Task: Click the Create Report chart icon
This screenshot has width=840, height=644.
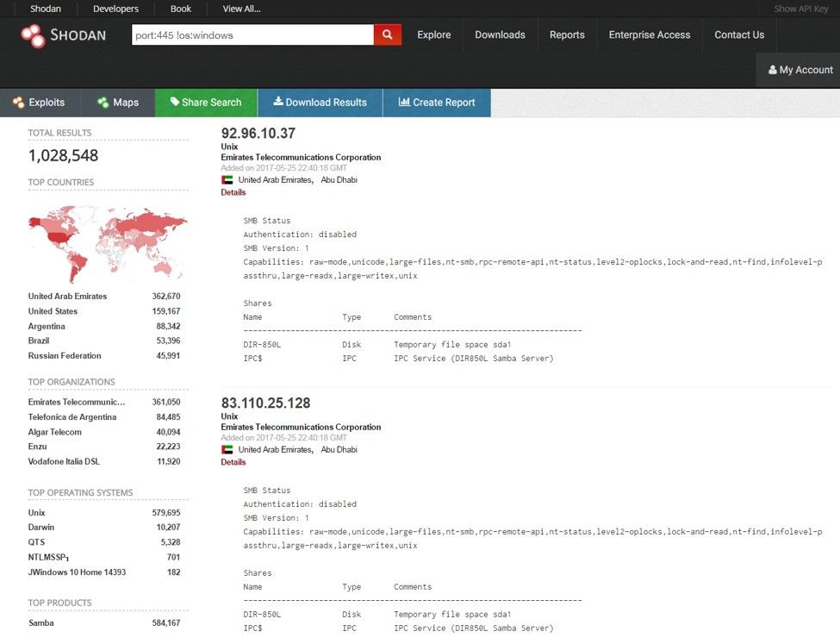Action: coord(404,102)
